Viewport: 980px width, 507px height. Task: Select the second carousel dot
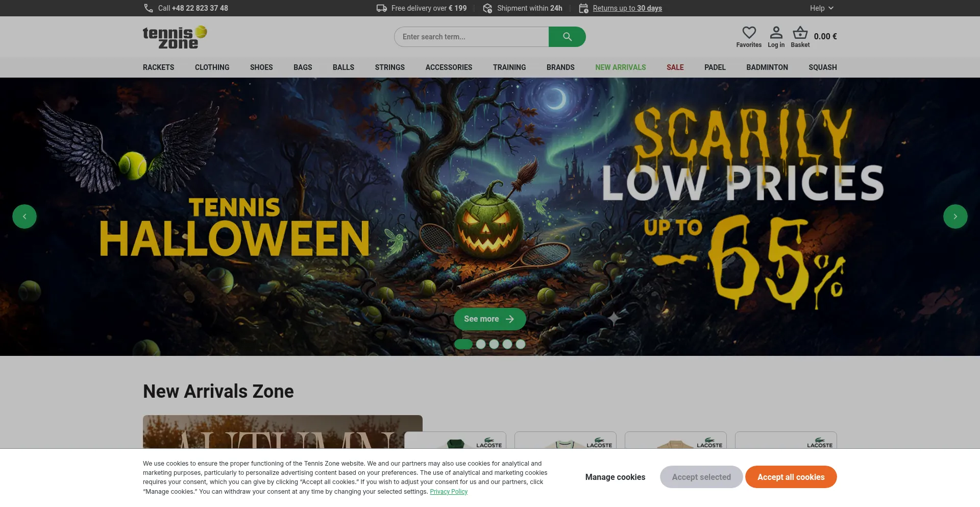[x=481, y=344]
